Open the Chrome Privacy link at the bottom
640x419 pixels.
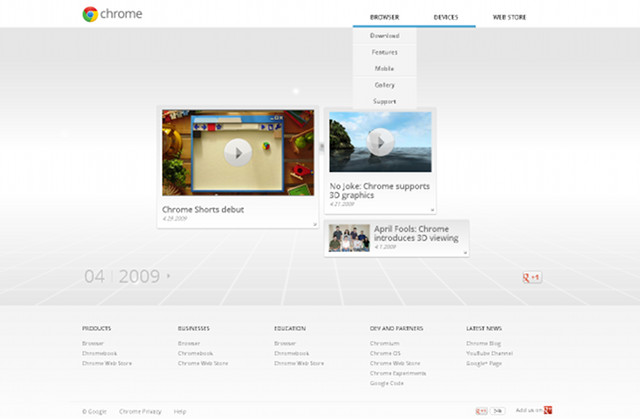(x=140, y=412)
